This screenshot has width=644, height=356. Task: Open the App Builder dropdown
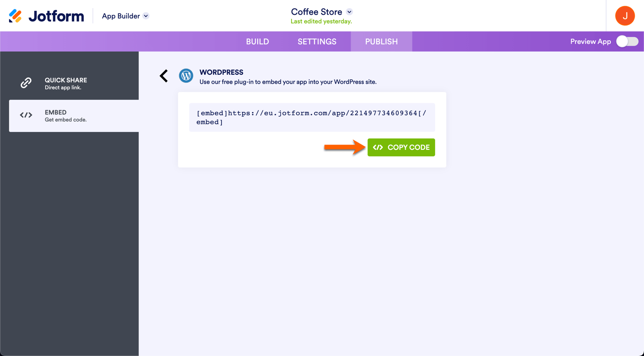(x=125, y=16)
